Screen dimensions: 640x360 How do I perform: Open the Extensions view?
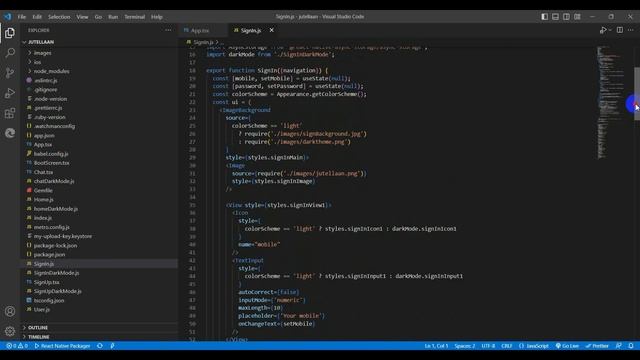click(10, 113)
